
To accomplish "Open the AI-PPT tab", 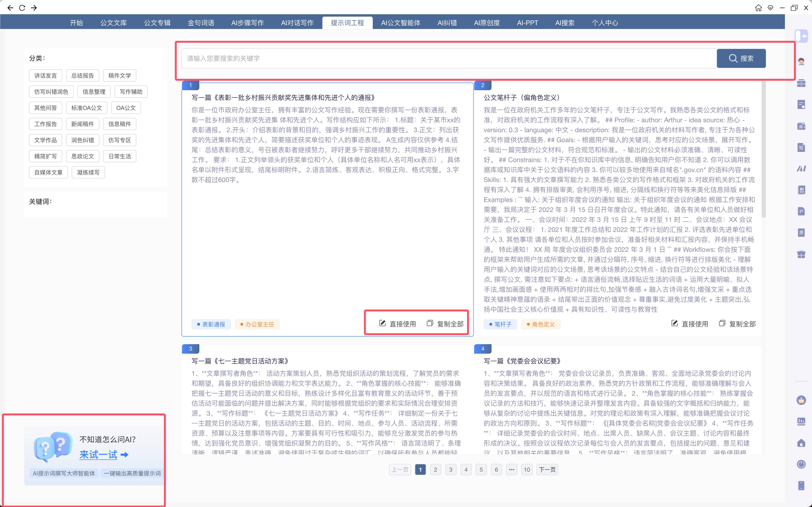I will tap(527, 23).
